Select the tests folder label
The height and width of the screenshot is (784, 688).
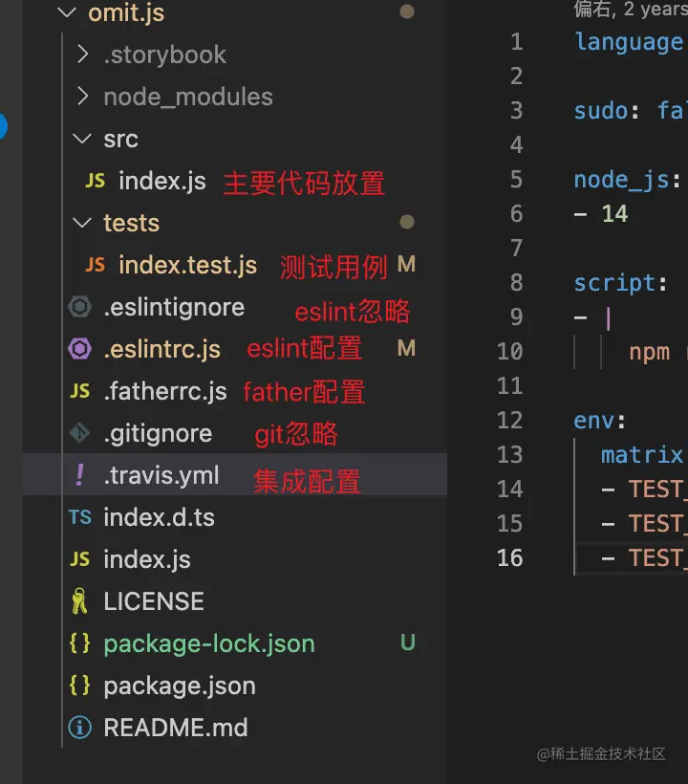click(132, 223)
